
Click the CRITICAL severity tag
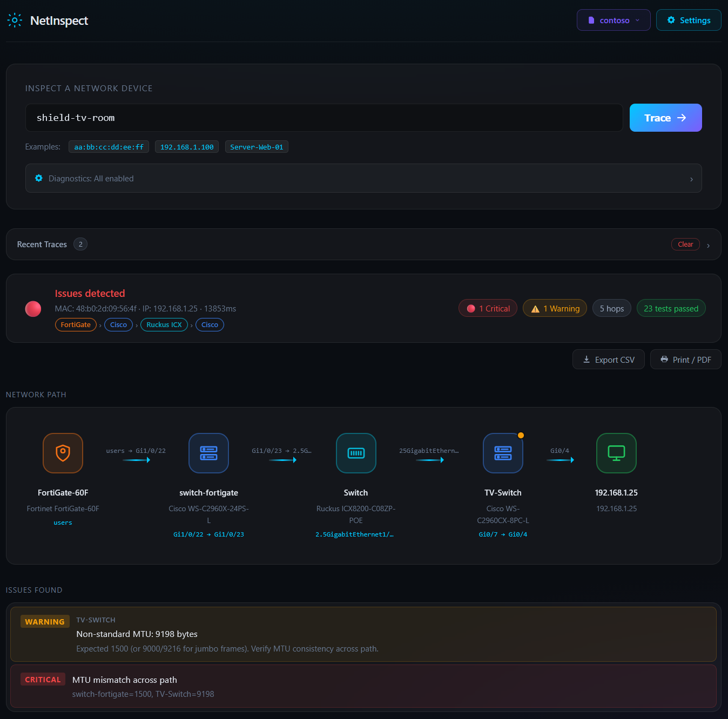(43, 679)
